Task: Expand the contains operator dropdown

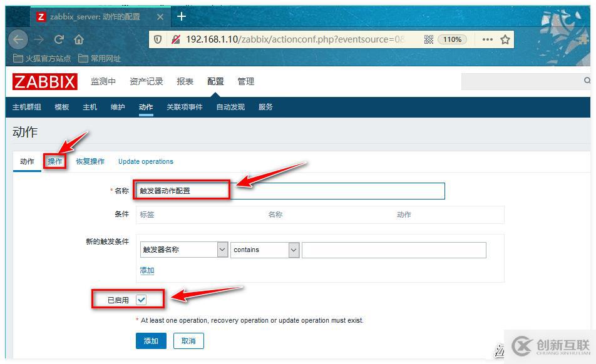Action: 265,250
